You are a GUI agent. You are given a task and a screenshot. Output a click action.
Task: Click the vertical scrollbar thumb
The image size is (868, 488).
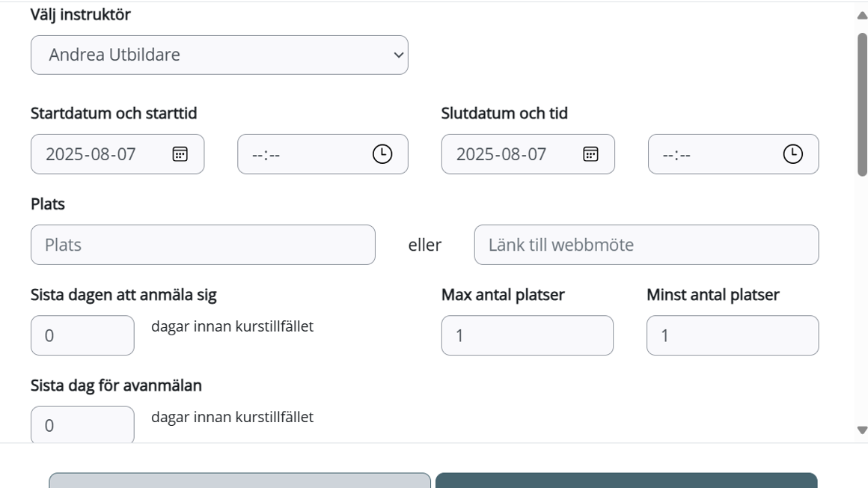coord(861,105)
